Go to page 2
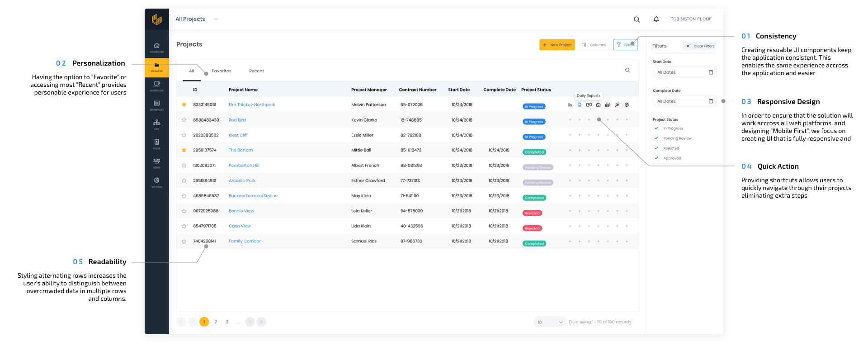 [216, 322]
